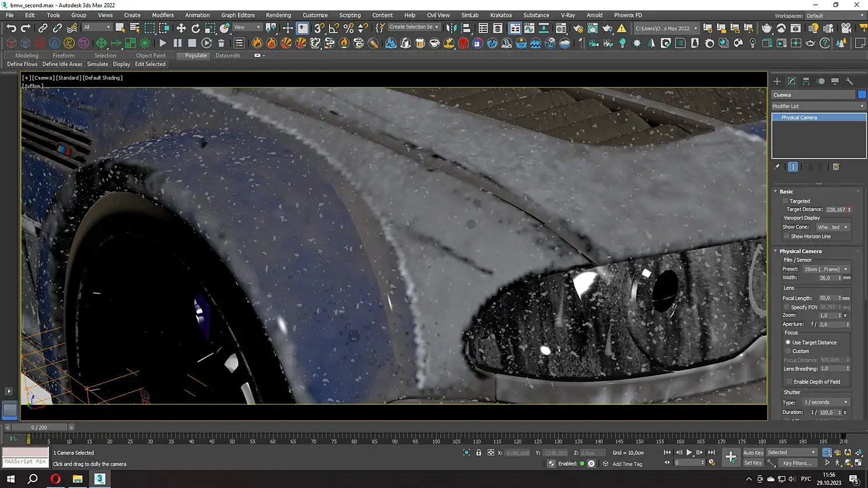Screen dimensions: 868x488
Task: Open the Create tab in command panel
Action: click(x=777, y=82)
